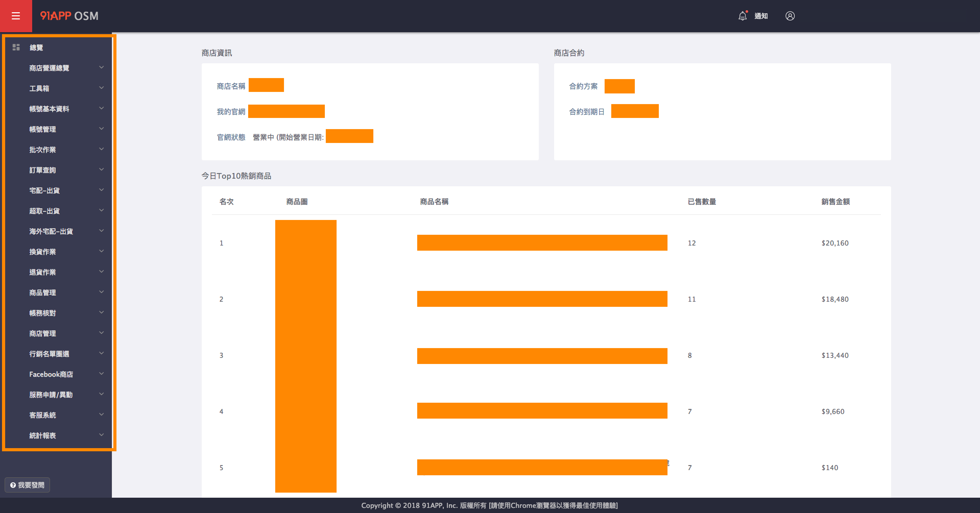Click the $20,160 sales amount

pos(835,243)
